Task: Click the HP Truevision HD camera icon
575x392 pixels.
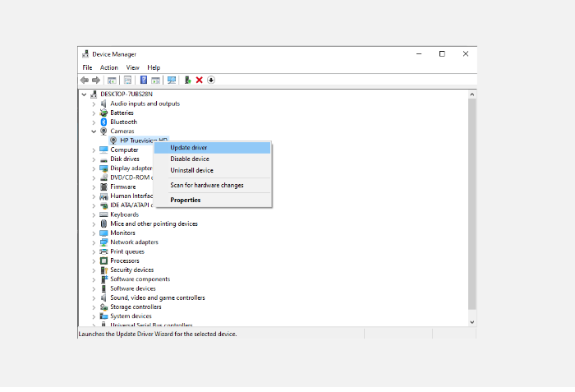Action: coord(113,141)
